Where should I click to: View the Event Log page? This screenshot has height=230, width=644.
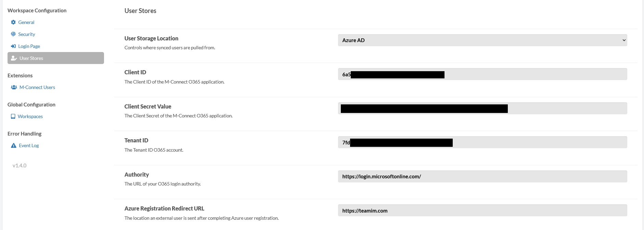tap(29, 145)
